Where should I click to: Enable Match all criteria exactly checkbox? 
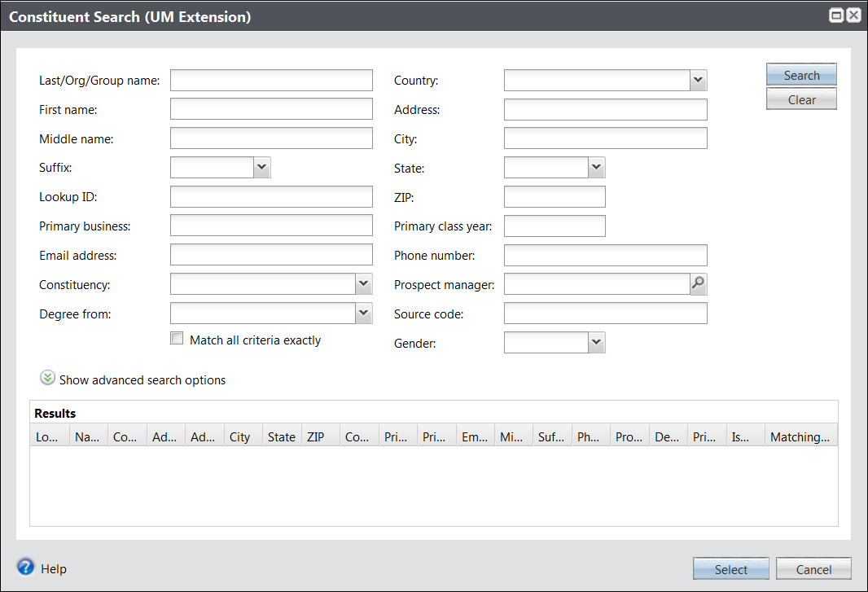177,339
